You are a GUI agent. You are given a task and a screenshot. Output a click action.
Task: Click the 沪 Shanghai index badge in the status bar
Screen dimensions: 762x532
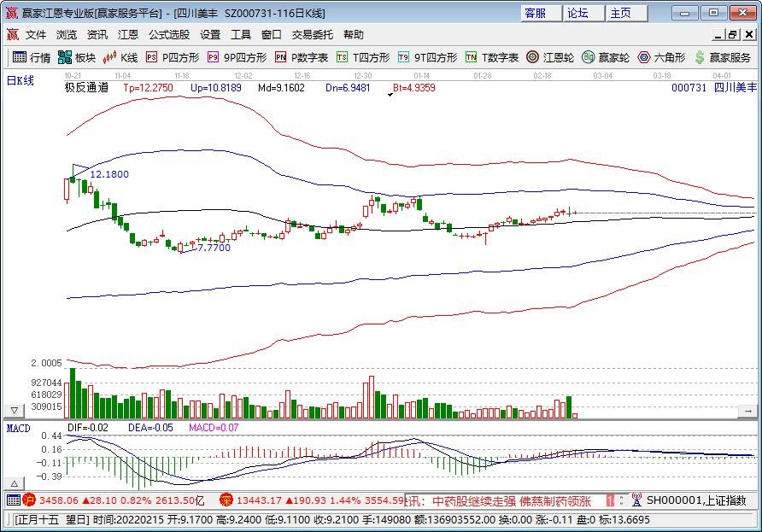point(29,500)
